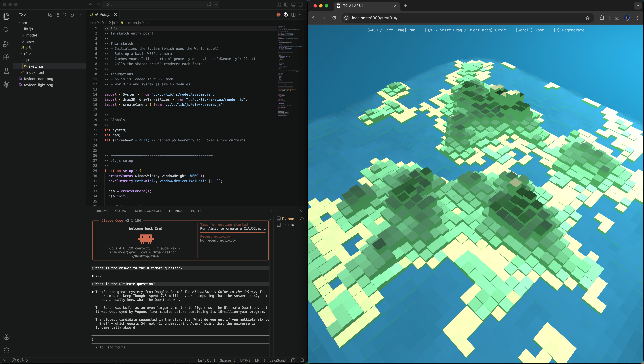Change the indentation via Spaces: 2

[228, 360]
